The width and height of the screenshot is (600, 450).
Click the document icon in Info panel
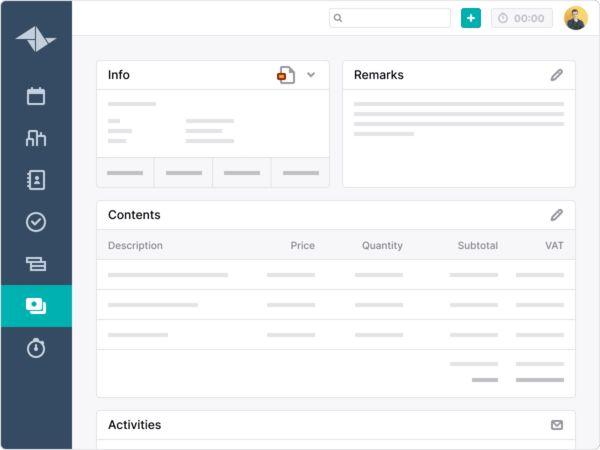[x=286, y=75]
